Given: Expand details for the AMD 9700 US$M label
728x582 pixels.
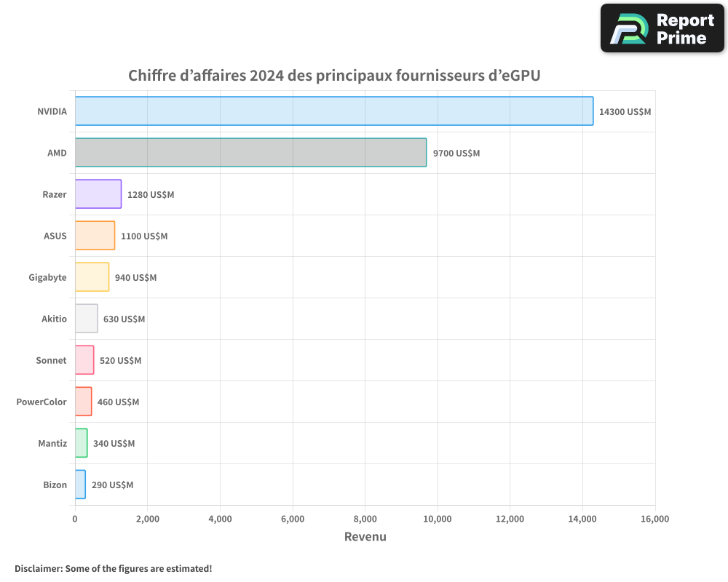Looking at the screenshot, I should tap(457, 153).
